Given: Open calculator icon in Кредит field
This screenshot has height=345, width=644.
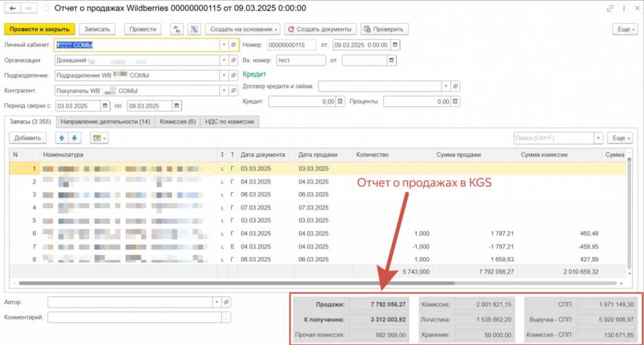Looking at the screenshot, I should click(x=340, y=101).
